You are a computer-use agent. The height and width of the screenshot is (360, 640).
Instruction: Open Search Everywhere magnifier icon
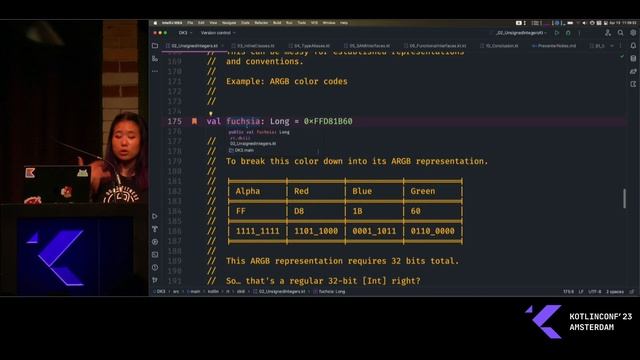pos(620,33)
